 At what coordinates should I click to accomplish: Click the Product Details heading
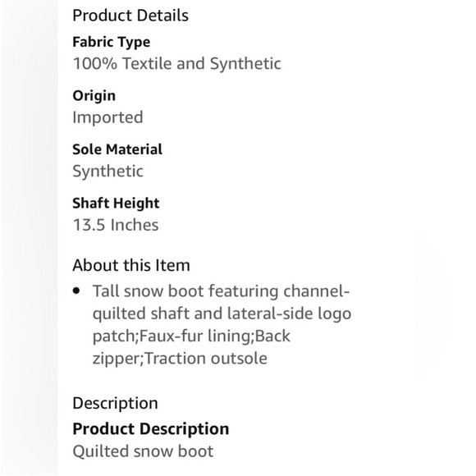tap(130, 16)
